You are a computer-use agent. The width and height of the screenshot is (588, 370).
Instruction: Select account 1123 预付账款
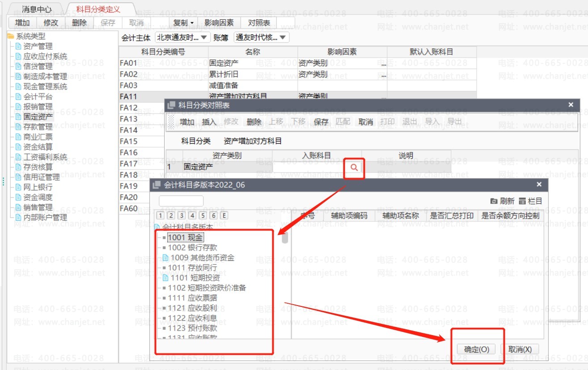[193, 328]
